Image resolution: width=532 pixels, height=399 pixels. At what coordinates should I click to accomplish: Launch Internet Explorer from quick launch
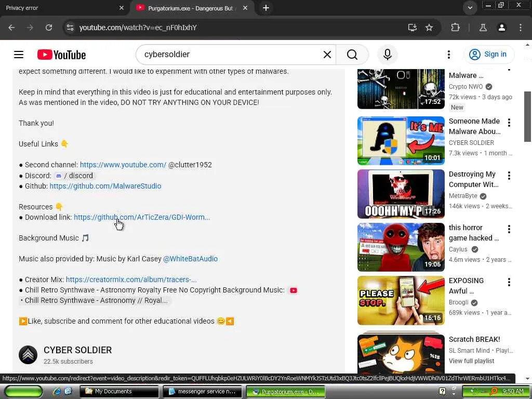point(57,391)
